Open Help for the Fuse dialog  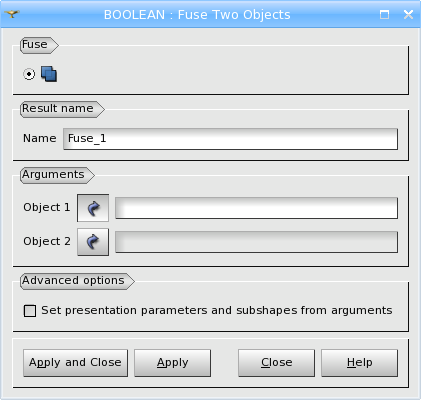(x=359, y=363)
